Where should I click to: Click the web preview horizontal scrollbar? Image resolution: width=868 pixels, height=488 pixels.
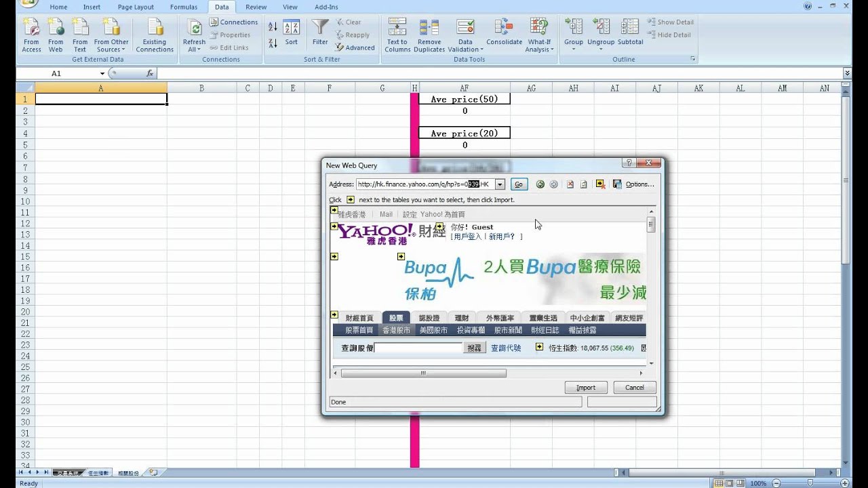click(x=423, y=373)
